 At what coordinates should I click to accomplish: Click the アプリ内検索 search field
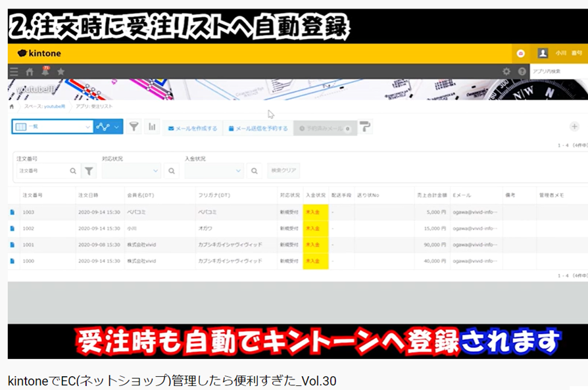[556, 70]
